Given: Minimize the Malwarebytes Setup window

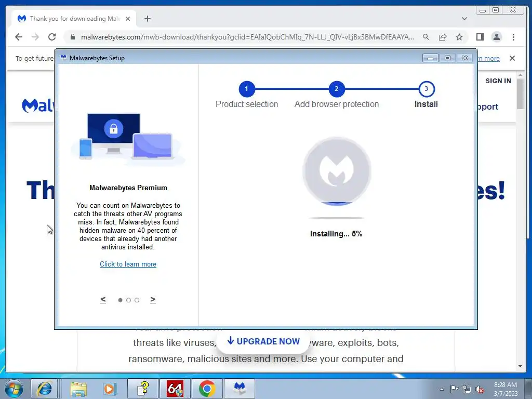Looking at the screenshot, I should point(430,58).
